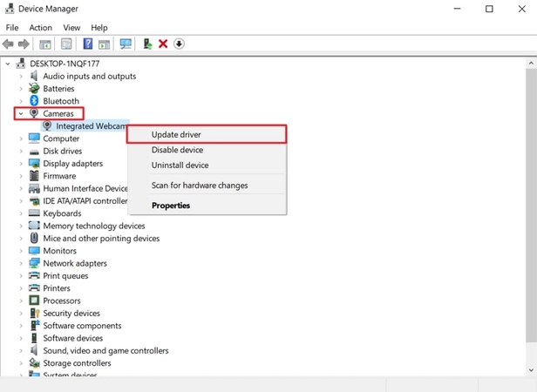The width and height of the screenshot is (537, 392).
Task: Choose Properties from the context menu
Action: click(x=207, y=206)
